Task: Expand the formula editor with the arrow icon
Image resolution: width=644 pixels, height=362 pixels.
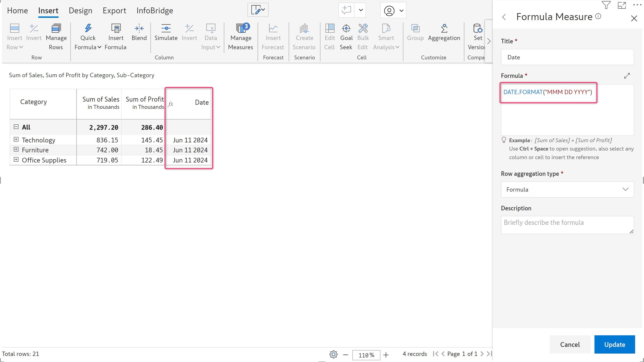Action: [x=627, y=76]
